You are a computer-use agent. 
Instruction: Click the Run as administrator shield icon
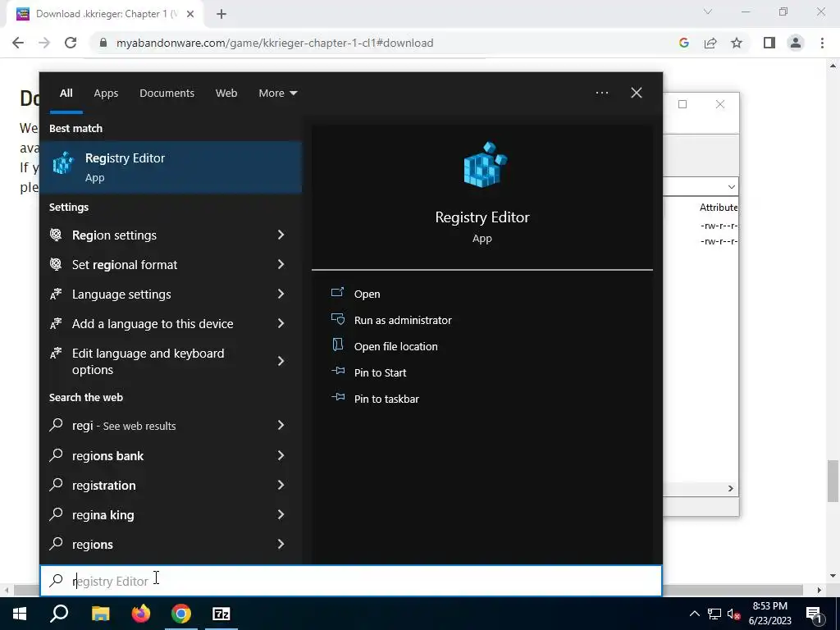337,319
